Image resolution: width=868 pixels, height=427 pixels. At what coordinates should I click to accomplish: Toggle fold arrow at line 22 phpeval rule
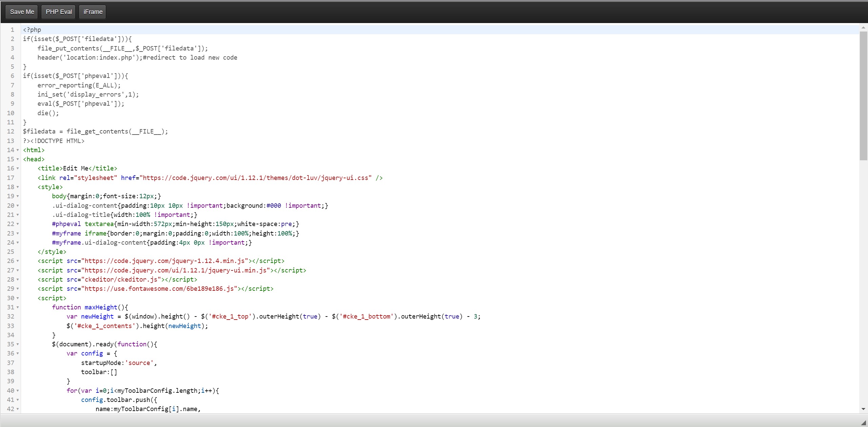[18, 224]
